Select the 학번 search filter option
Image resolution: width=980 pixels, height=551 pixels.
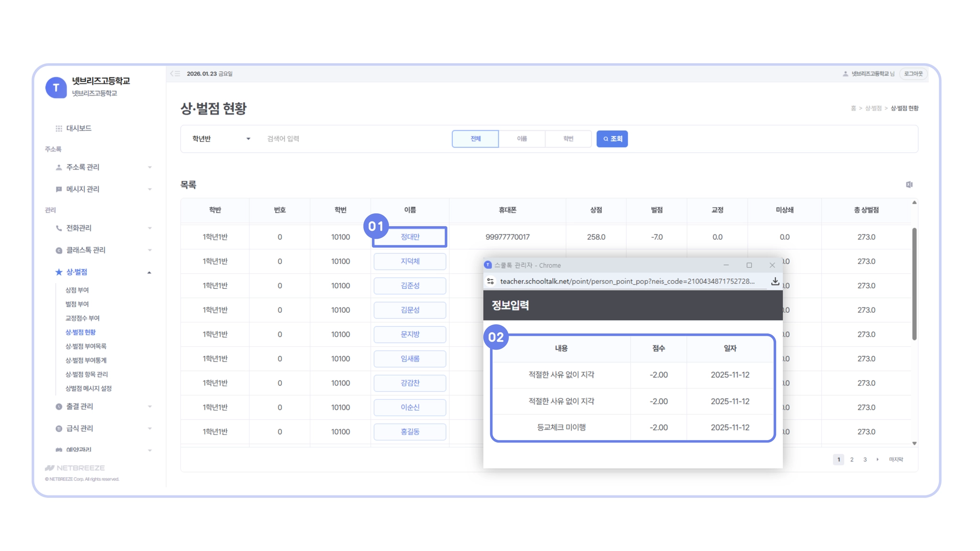[568, 139]
